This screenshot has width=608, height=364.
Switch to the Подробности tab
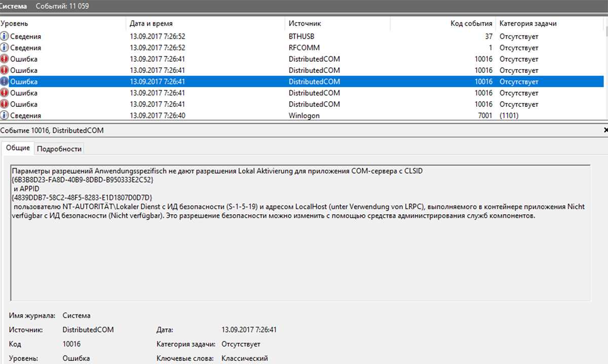pos(59,148)
